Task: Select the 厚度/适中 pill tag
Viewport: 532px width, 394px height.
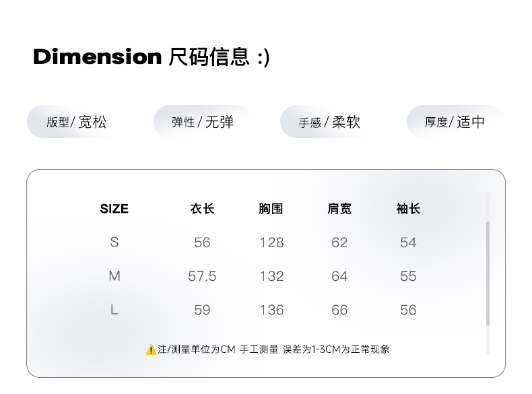Action: coord(455,122)
